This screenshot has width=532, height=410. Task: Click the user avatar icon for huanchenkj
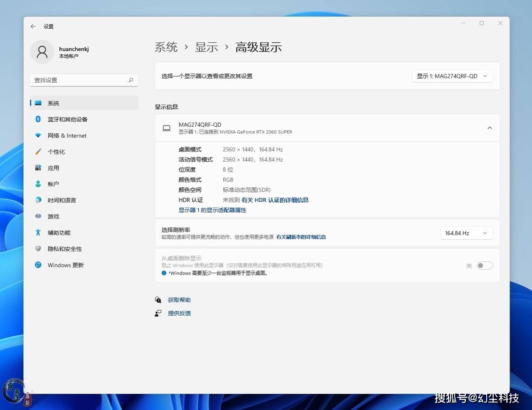[x=42, y=52]
